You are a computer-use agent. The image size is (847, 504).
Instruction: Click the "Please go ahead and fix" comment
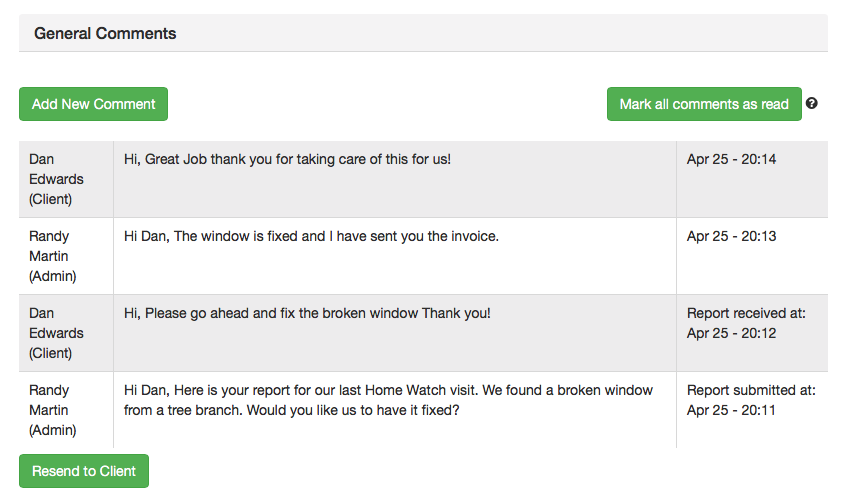[307, 313]
